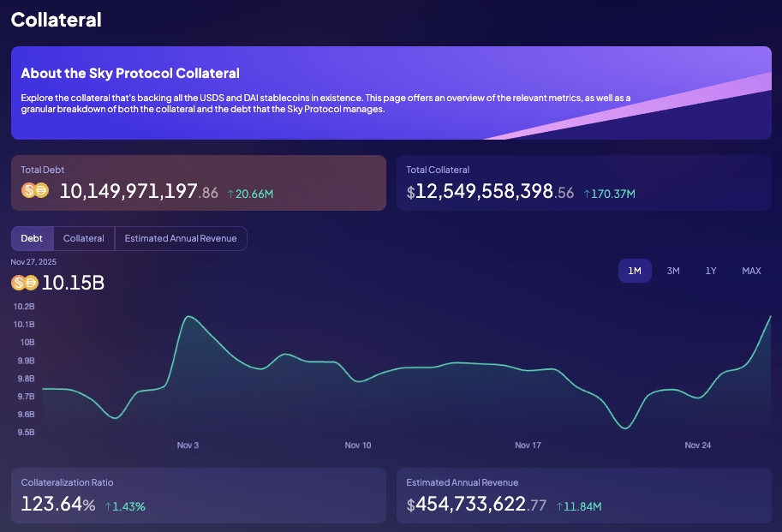Click the Nov 3 axis label
This screenshot has width=782, height=532.
pos(188,445)
